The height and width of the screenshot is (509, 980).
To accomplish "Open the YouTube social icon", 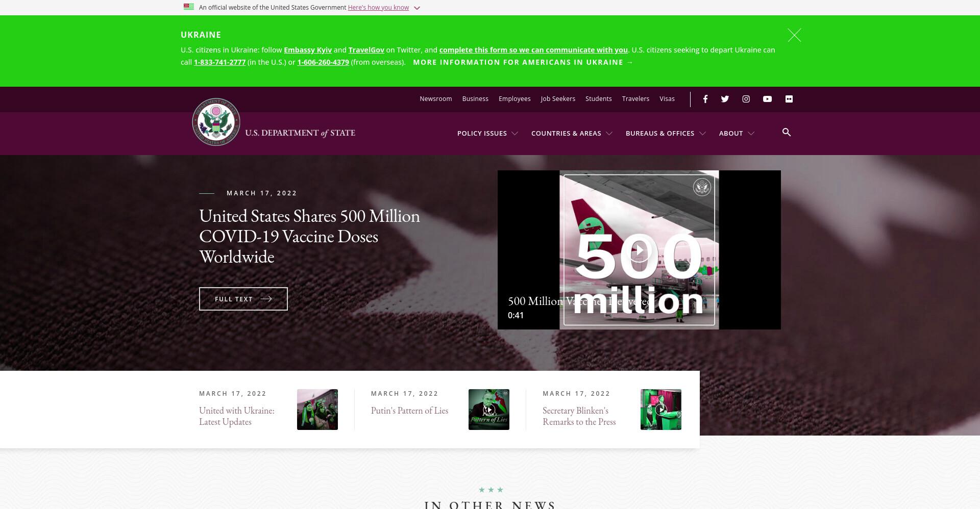I will tap(767, 99).
